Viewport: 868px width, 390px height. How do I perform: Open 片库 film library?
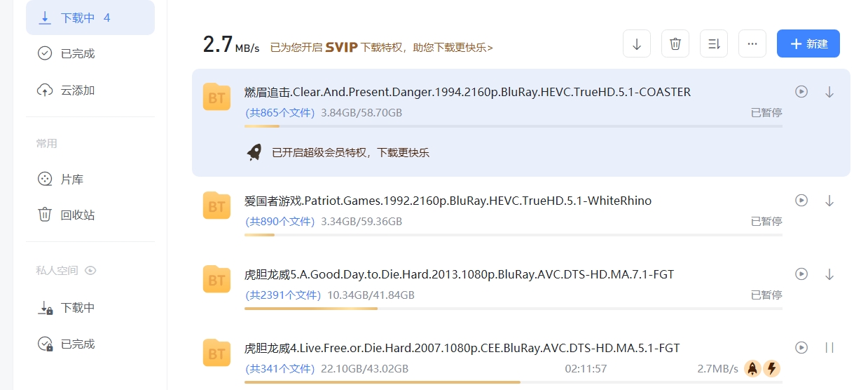click(71, 180)
